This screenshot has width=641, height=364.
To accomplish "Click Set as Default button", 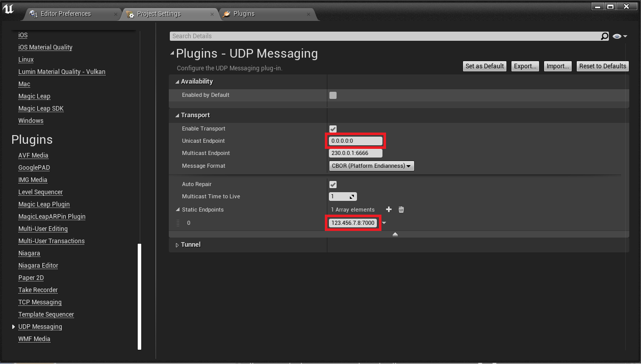I will pyautogui.click(x=484, y=66).
